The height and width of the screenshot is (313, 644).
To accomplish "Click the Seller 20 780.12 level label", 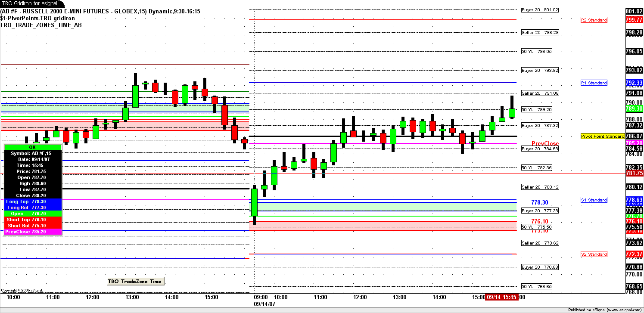I will (x=540, y=187).
